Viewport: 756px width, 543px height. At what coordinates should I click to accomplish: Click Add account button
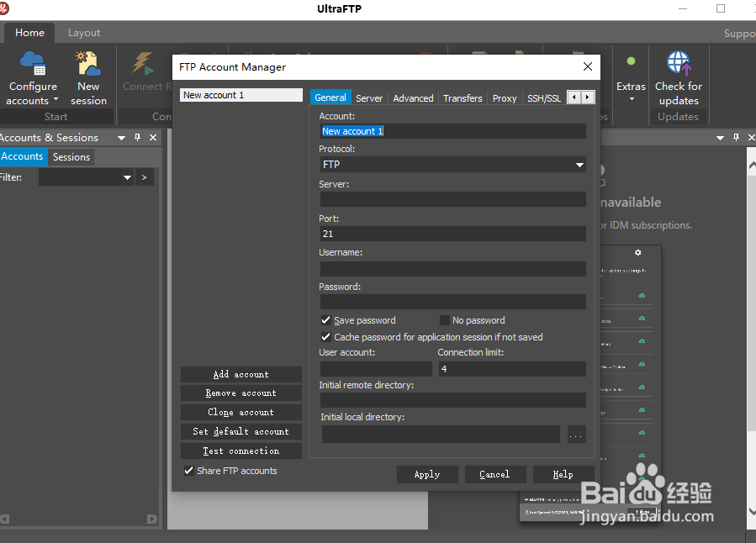241,374
